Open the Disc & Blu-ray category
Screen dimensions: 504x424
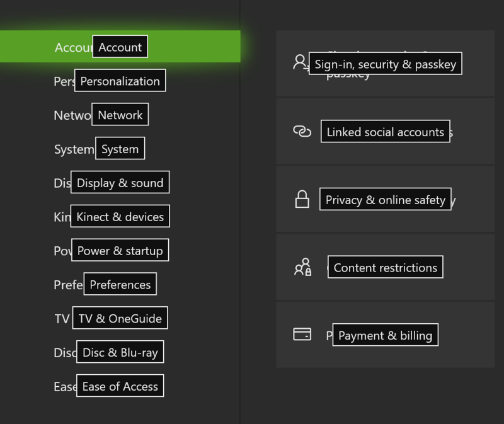[x=120, y=352]
